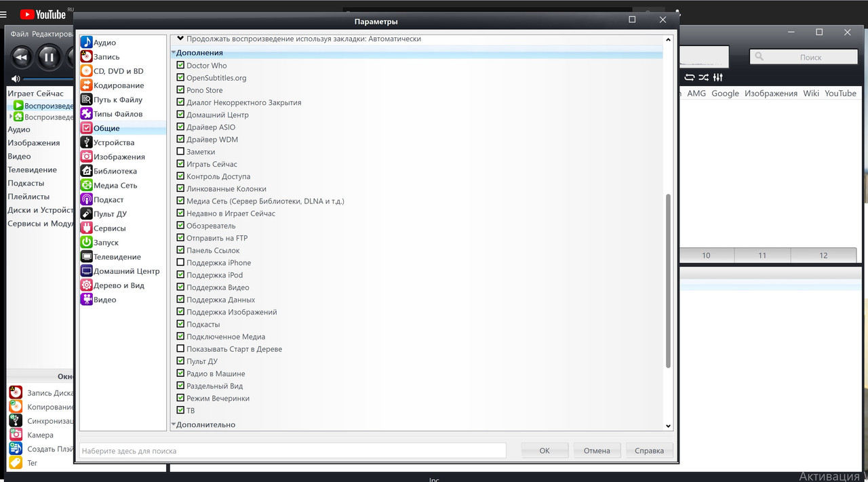Screen dimensions: 868x482
Task: Click the Поиск search box in player
Action: pos(804,57)
